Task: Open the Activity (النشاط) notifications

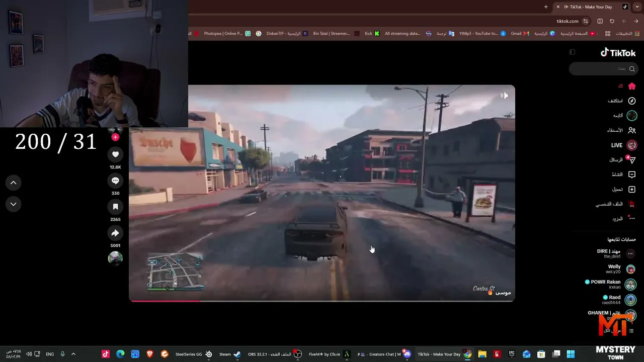Action: coord(623,174)
